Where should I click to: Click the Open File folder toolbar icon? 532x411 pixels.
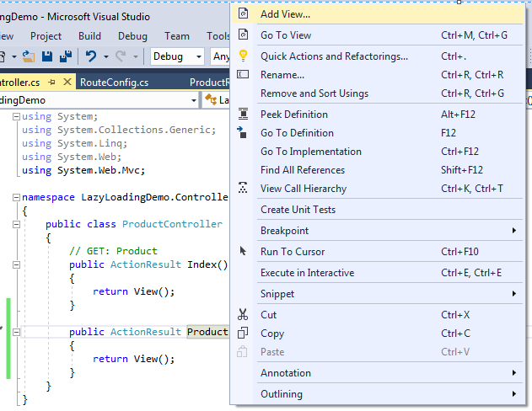point(29,56)
